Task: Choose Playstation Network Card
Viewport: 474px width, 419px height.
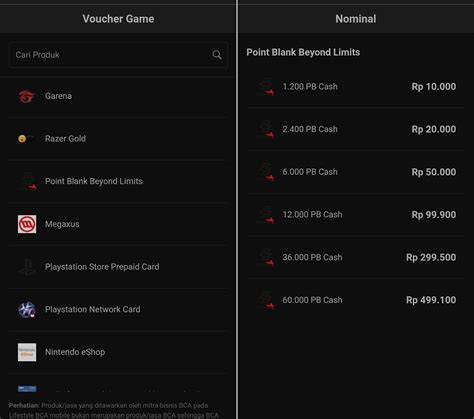Action: coord(118,309)
